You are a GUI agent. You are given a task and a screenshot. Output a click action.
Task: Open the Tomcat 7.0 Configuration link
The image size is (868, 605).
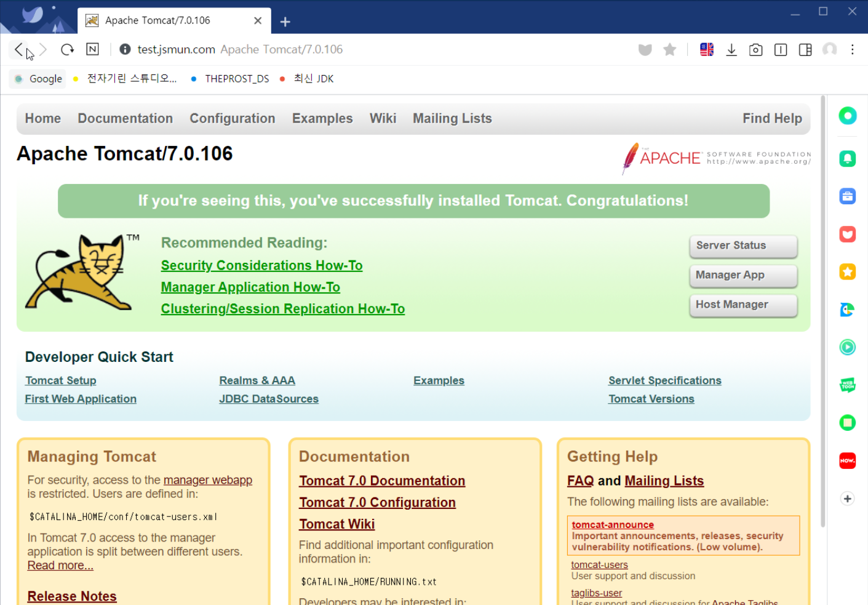point(377,502)
